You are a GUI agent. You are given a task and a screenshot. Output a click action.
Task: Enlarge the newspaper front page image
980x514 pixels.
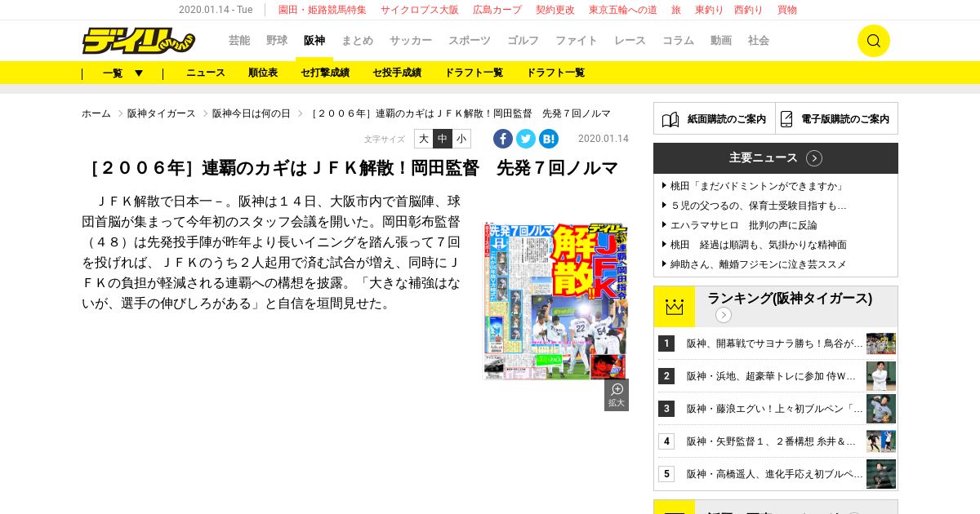click(555, 301)
